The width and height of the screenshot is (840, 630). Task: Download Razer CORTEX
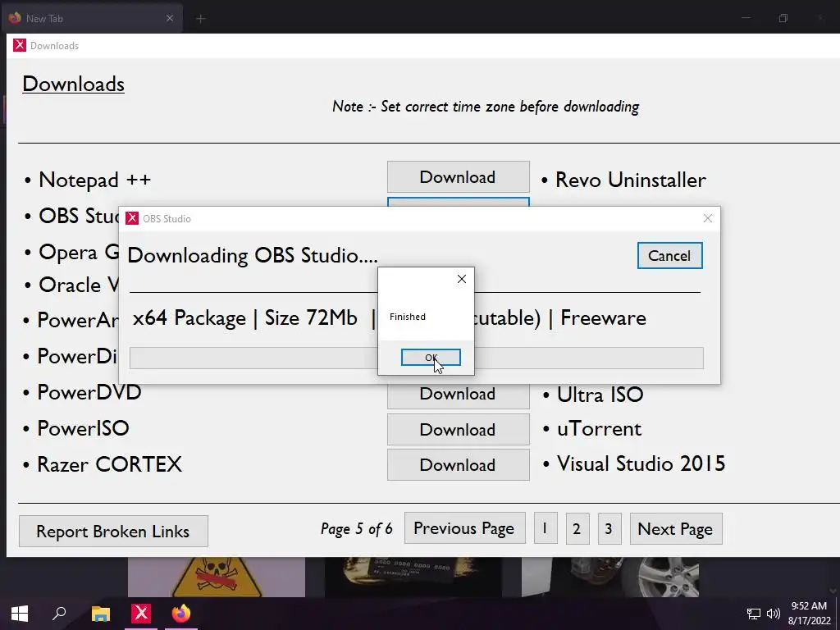[458, 465]
